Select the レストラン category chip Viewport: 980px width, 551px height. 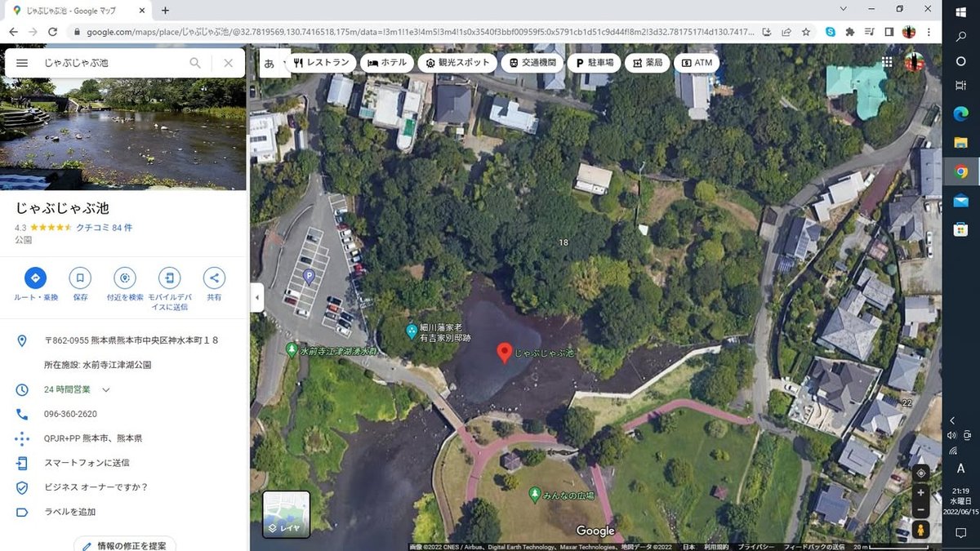[x=321, y=63]
